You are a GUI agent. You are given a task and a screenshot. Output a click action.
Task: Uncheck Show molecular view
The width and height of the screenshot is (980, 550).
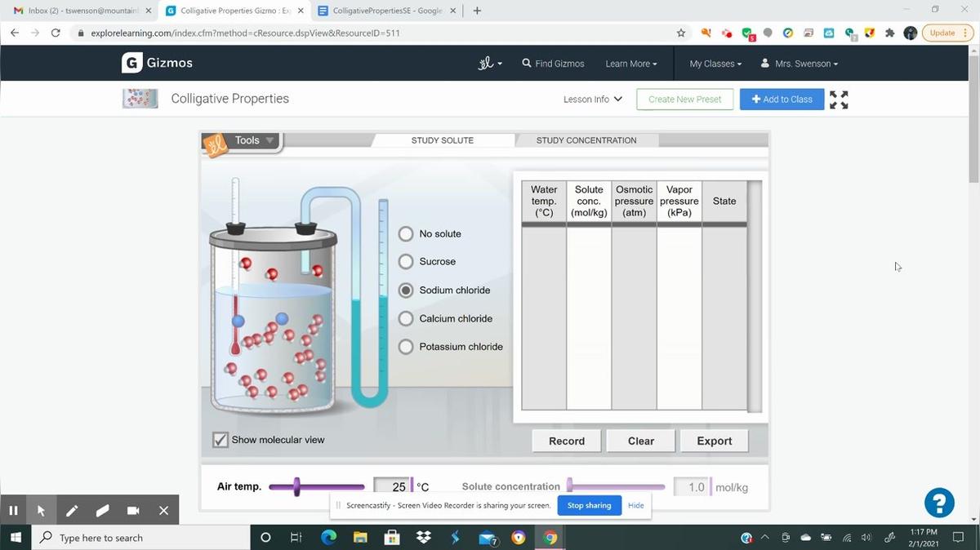tap(220, 440)
